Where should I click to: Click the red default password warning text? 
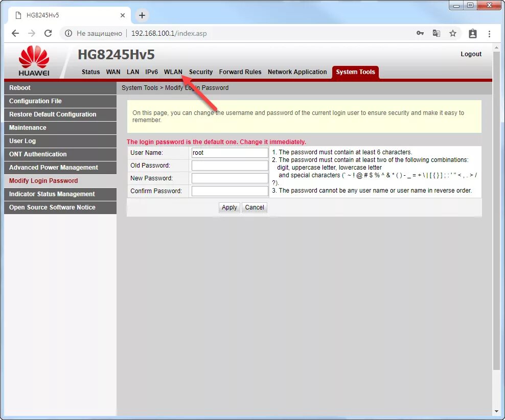(216, 142)
